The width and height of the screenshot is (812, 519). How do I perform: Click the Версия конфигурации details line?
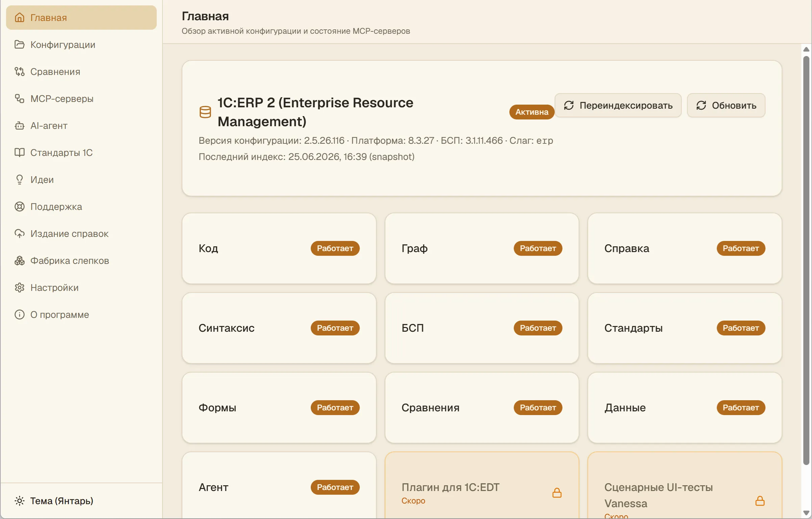[x=376, y=140]
